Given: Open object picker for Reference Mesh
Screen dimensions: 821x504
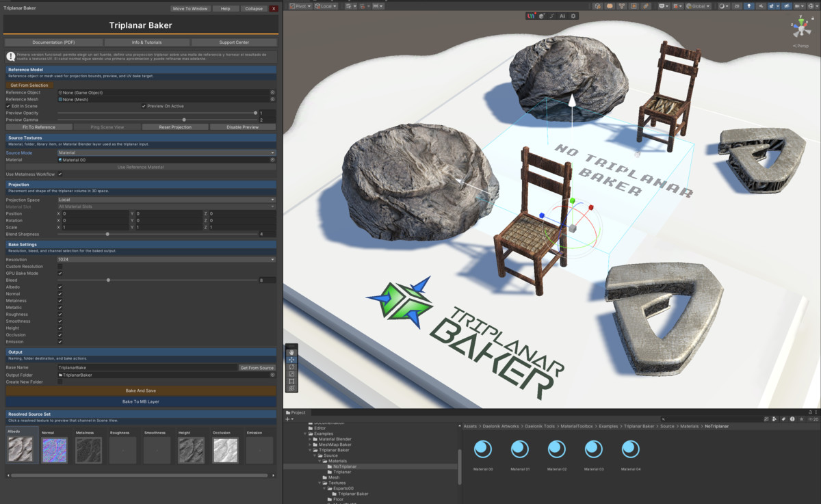Looking at the screenshot, I should tap(272, 99).
